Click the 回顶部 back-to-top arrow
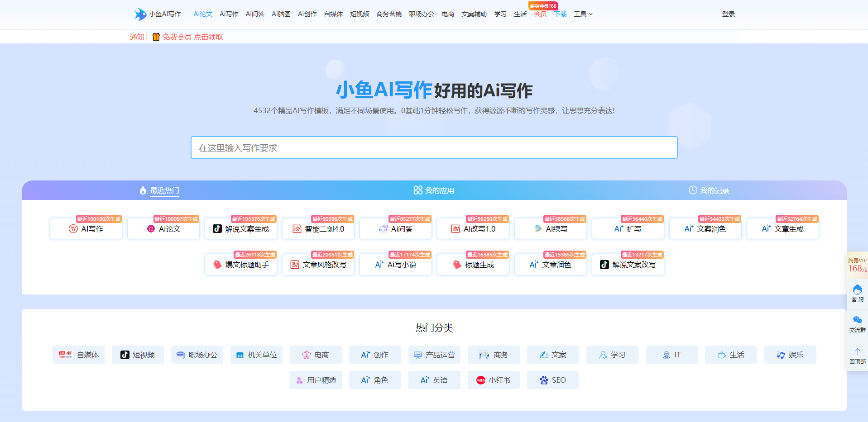 (x=857, y=355)
